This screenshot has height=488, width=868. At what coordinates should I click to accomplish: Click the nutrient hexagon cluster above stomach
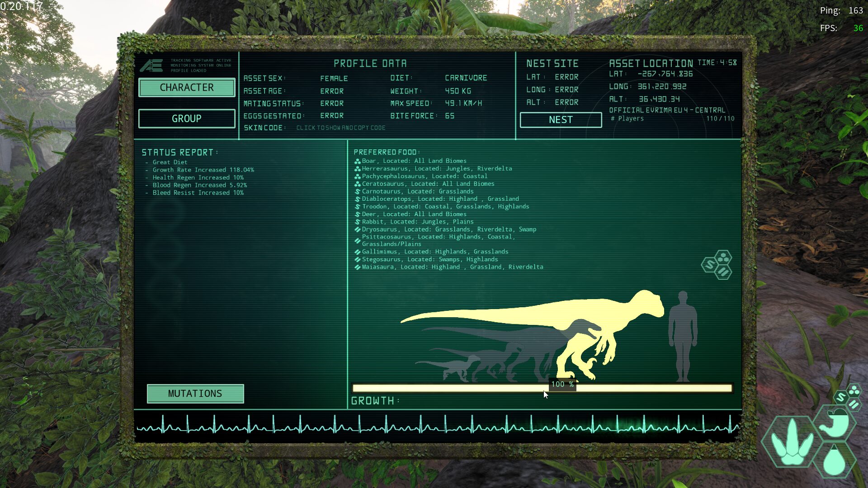point(848,396)
